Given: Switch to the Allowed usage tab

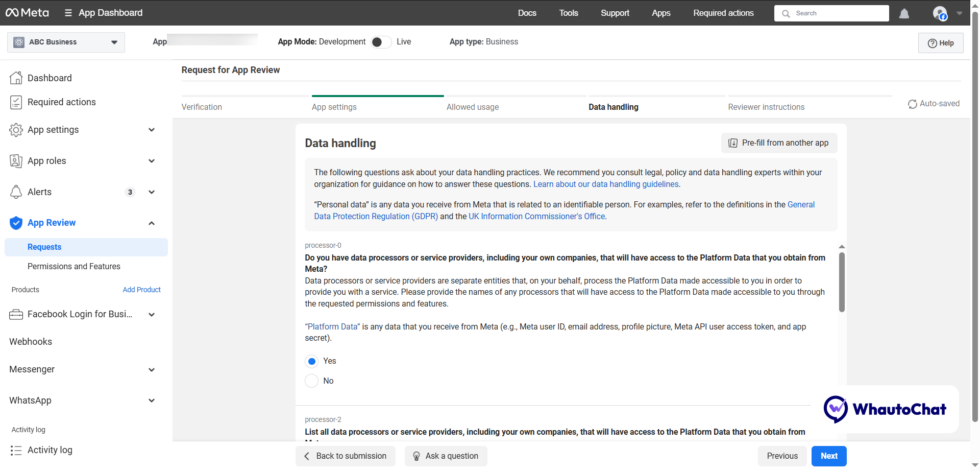Looking at the screenshot, I should point(473,107).
